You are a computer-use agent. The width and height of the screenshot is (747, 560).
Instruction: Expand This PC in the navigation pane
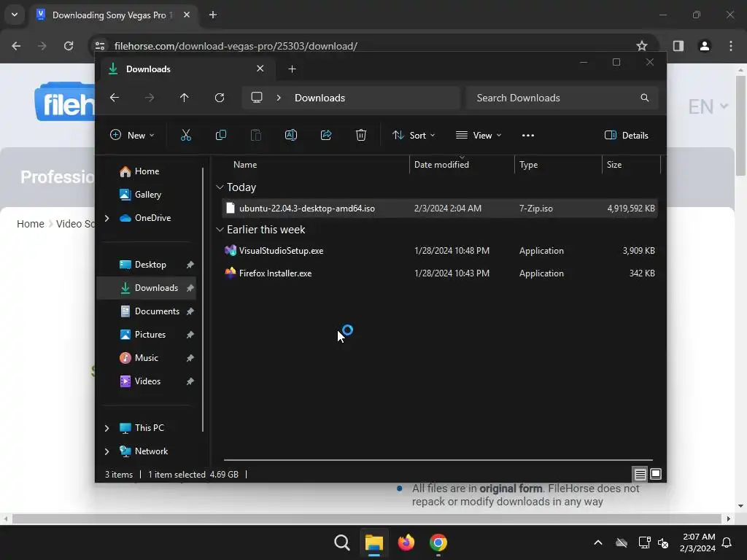pos(107,428)
